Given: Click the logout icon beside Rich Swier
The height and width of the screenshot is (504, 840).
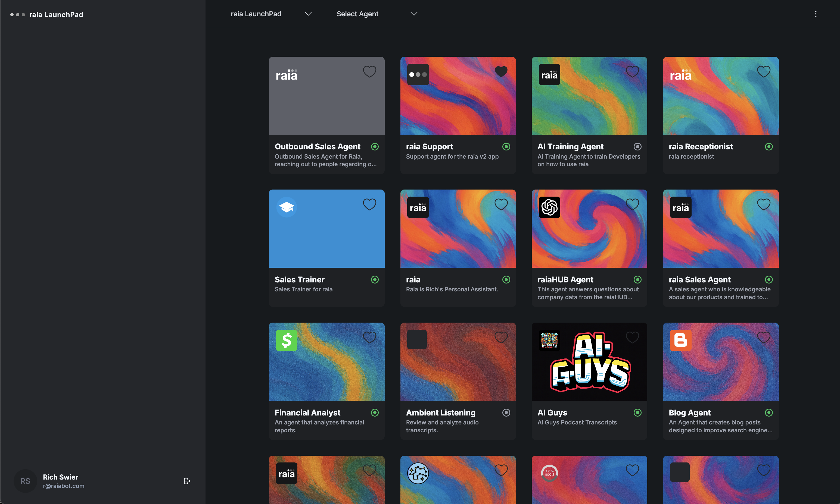Looking at the screenshot, I should (x=187, y=481).
